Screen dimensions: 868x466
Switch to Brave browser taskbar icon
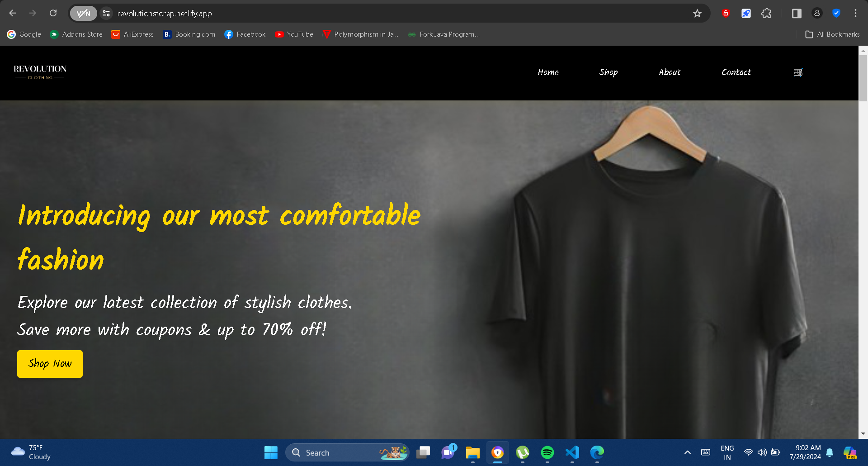click(498, 452)
